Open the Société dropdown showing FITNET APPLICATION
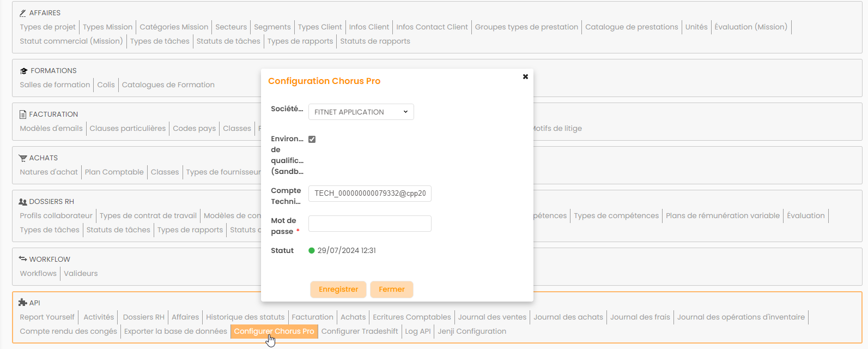The height and width of the screenshot is (349, 868). coord(361,112)
